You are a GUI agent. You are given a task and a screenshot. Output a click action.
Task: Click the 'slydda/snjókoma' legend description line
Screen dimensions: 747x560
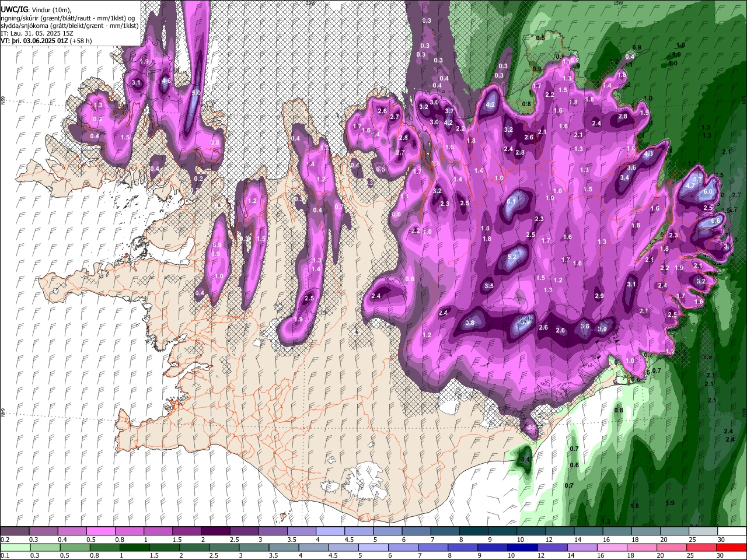click(69, 26)
